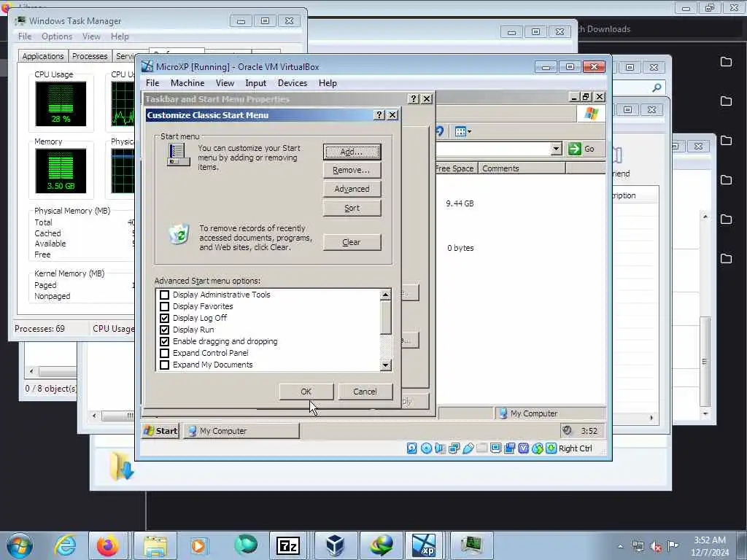
Task: Click scroll-up arrow of Advanced Start menu options list
Action: click(385, 295)
